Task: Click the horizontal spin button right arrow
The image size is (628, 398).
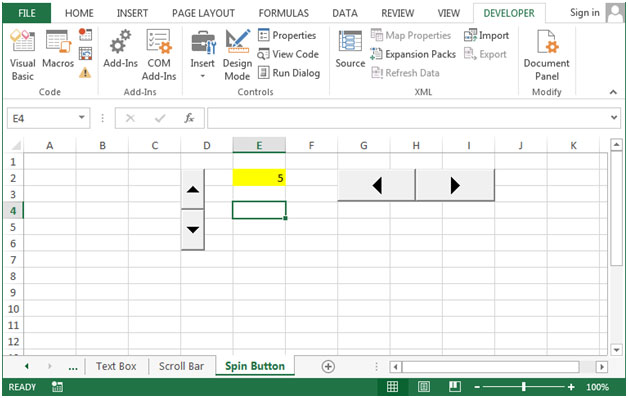Action: [x=455, y=185]
